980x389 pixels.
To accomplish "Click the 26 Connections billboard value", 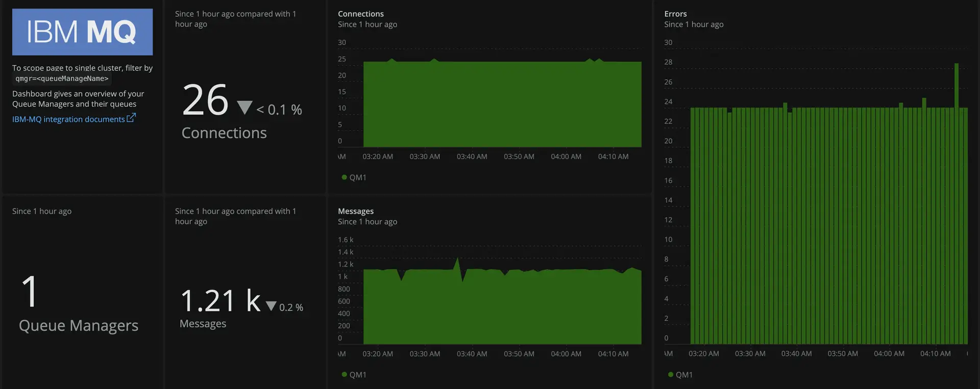I will point(205,100).
